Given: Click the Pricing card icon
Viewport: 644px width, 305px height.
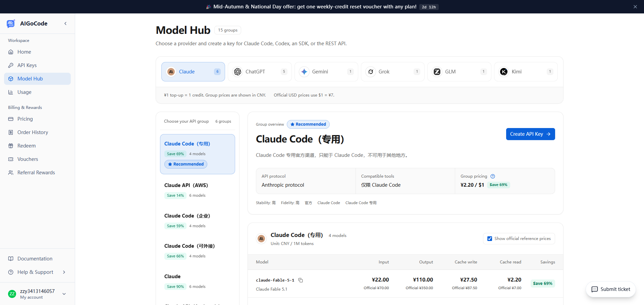Looking at the screenshot, I should tap(11, 119).
